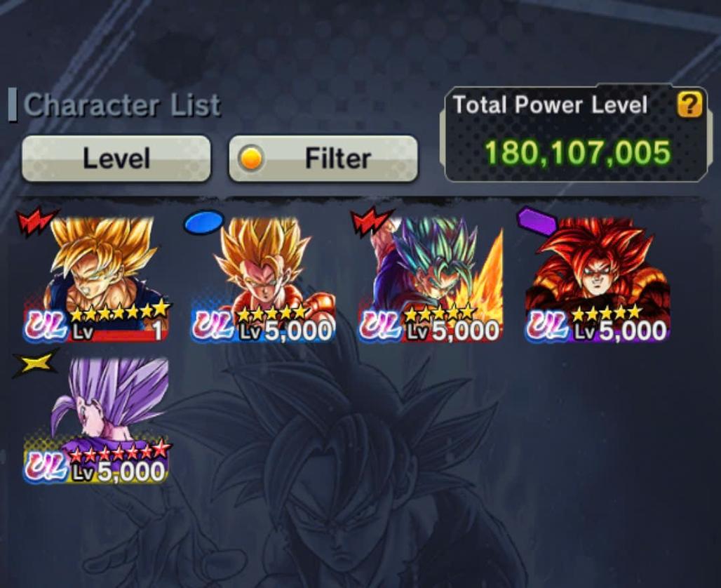Click the UL rarity badge on the Level 1 character
721x588 pixels.
46,326
